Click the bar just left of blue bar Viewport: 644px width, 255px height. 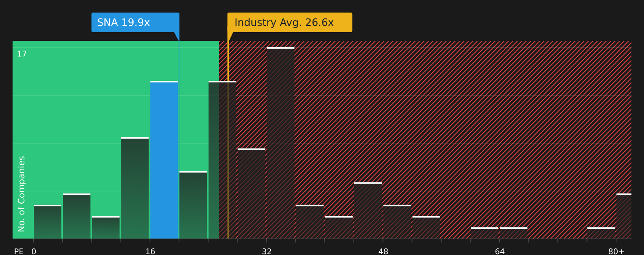coord(135,188)
